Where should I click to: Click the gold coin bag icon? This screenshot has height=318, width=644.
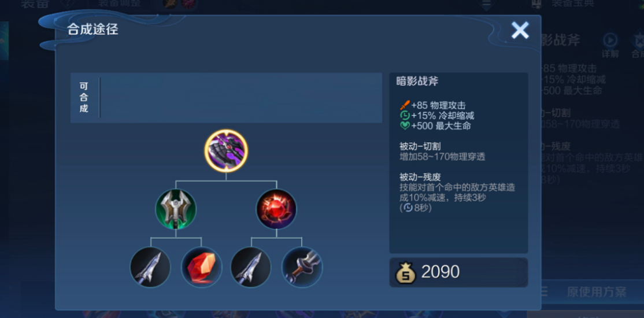click(x=406, y=273)
